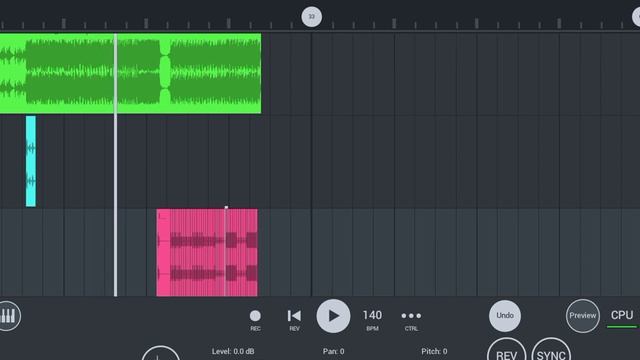Toggle the SYNC button
The image size is (640, 360).
(x=551, y=350)
